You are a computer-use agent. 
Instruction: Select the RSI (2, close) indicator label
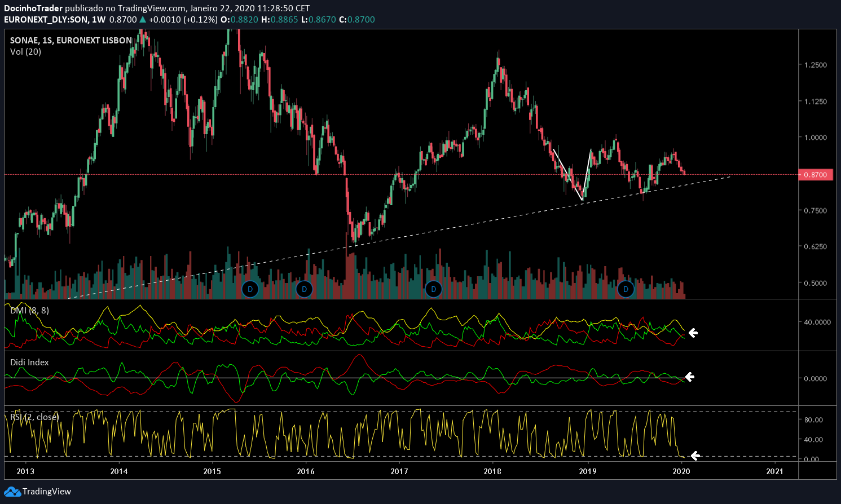[34, 417]
